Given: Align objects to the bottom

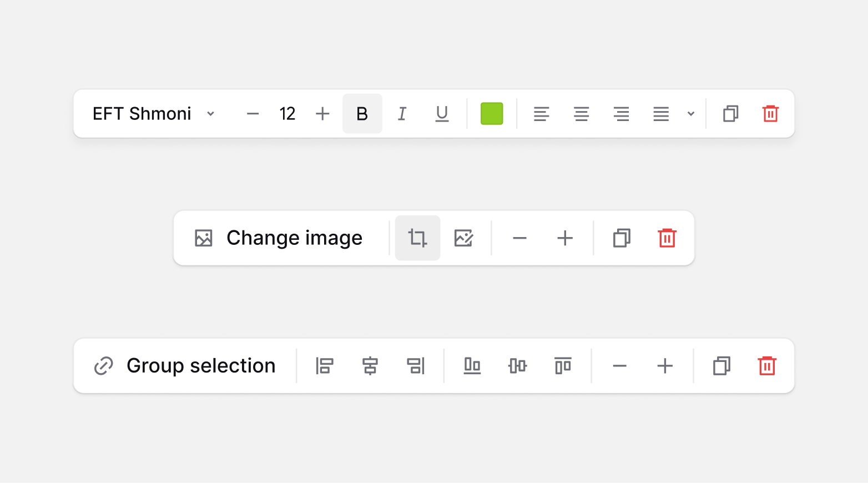Looking at the screenshot, I should [472, 366].
